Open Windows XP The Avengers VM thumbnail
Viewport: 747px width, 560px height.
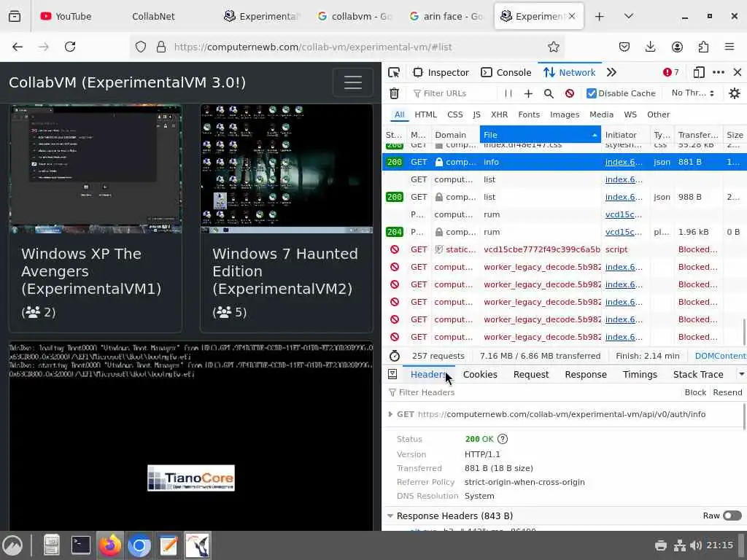pyautogui.click(x=96, y=168)
